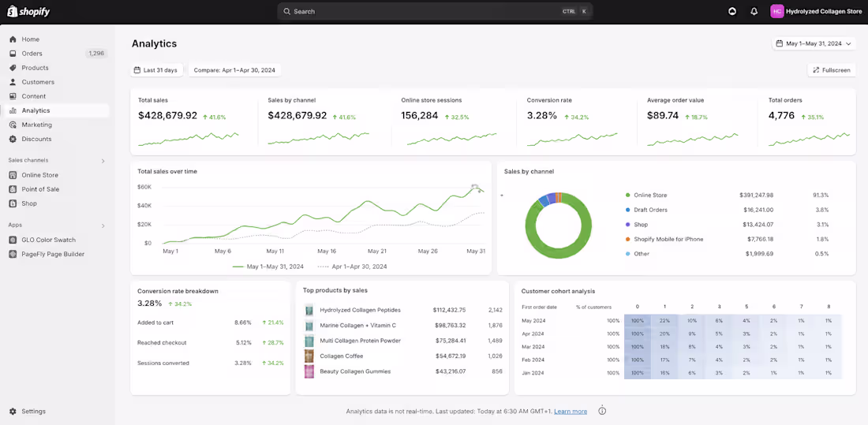Follow the Learn more link
This screenshot has width=868, height=425.
[x=571, y=411]
